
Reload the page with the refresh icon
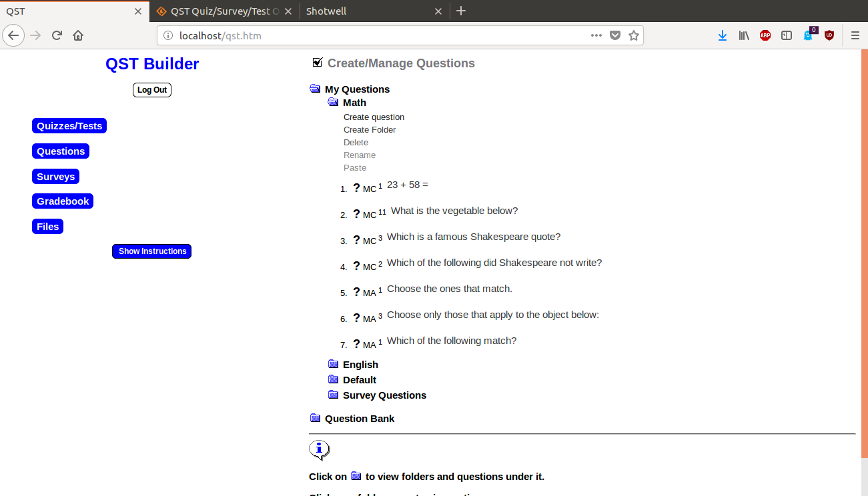(x=57, y=36)
